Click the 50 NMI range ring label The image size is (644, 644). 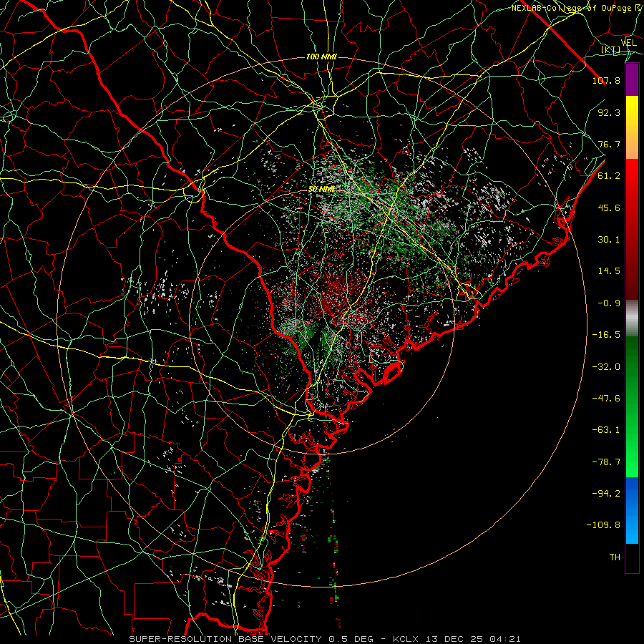(321, 190)
